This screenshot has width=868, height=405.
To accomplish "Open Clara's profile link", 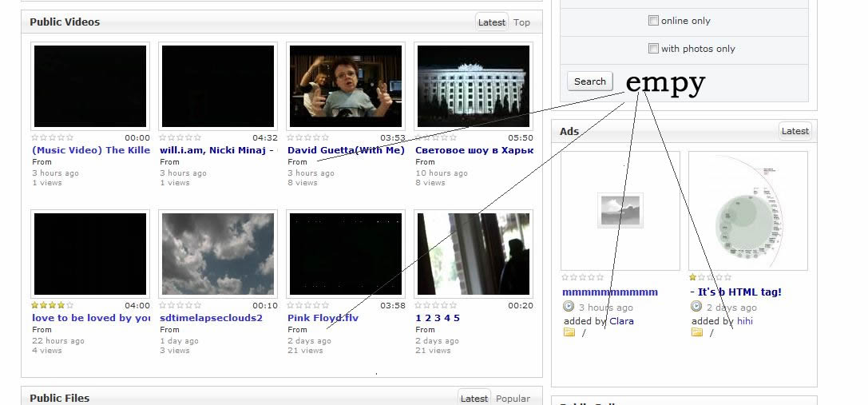I will (621, 321).
